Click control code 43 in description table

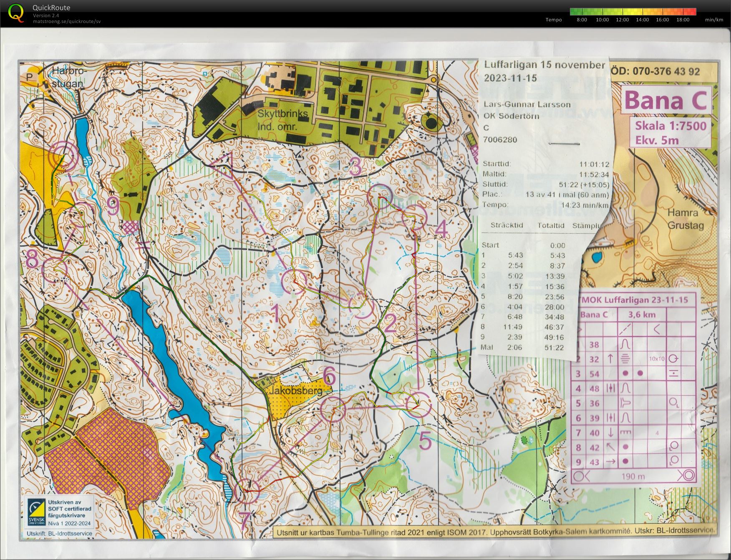[x=594, y=462]
